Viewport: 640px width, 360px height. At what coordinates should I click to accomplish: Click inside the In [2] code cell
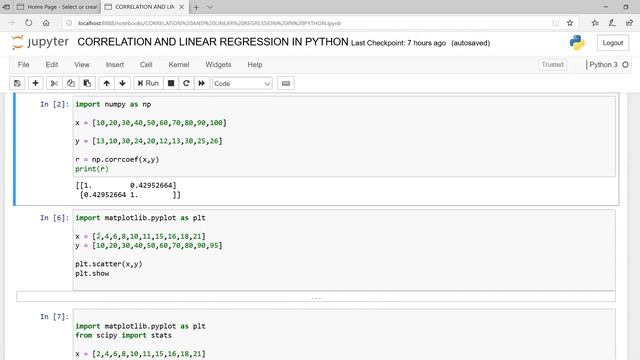tap(344, 136)
